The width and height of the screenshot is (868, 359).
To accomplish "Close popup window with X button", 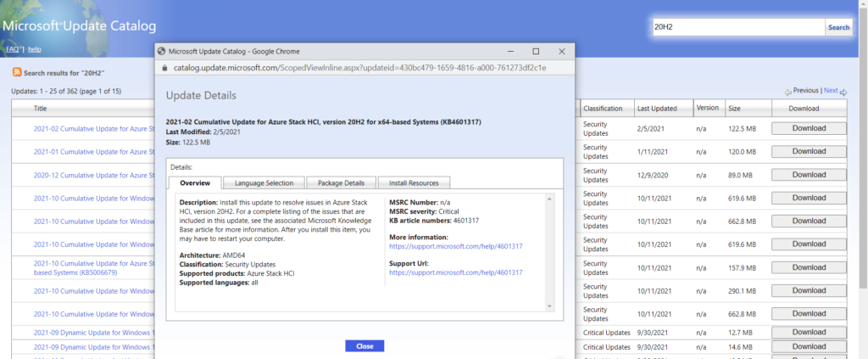I will click(562, 52).
